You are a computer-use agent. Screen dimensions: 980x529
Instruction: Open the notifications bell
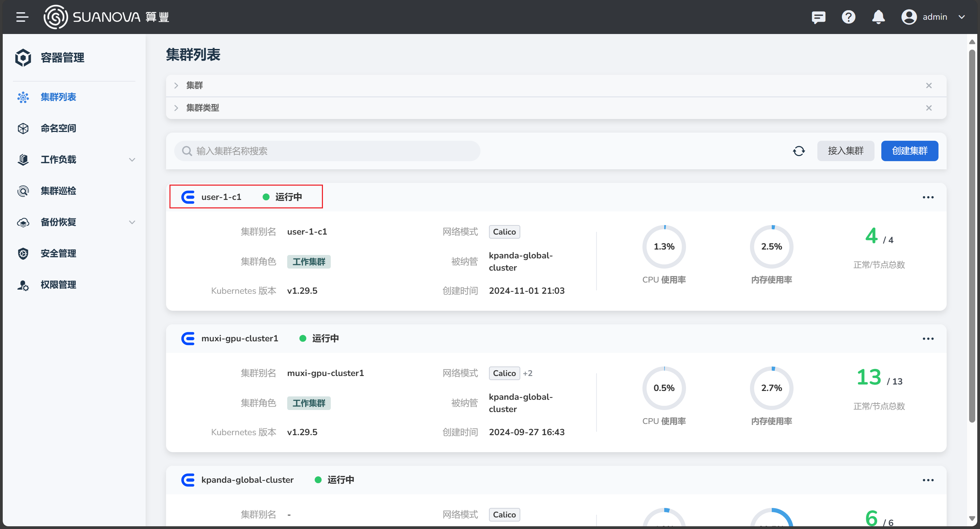878,17
